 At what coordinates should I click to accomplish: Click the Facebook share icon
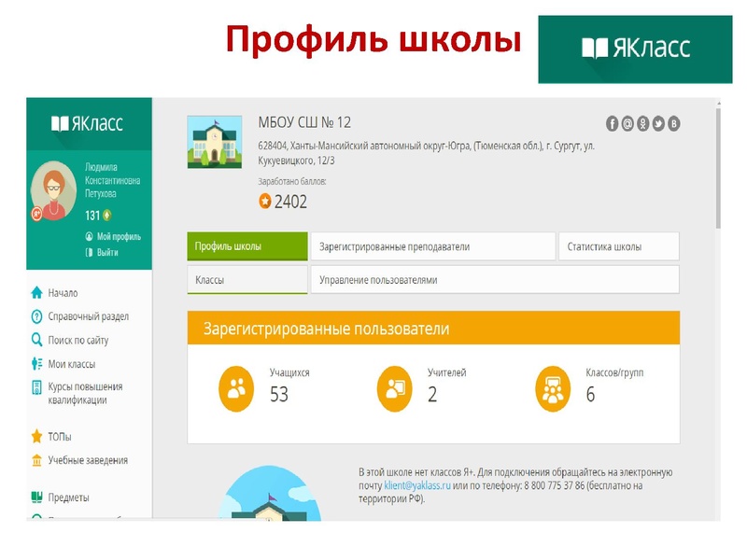[613, 123]
